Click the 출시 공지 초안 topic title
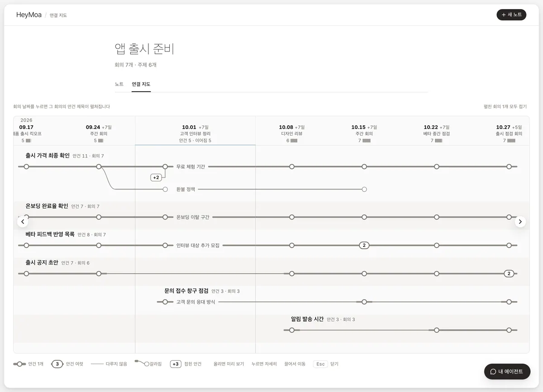 pyautogui.click(x=42, y=263)
